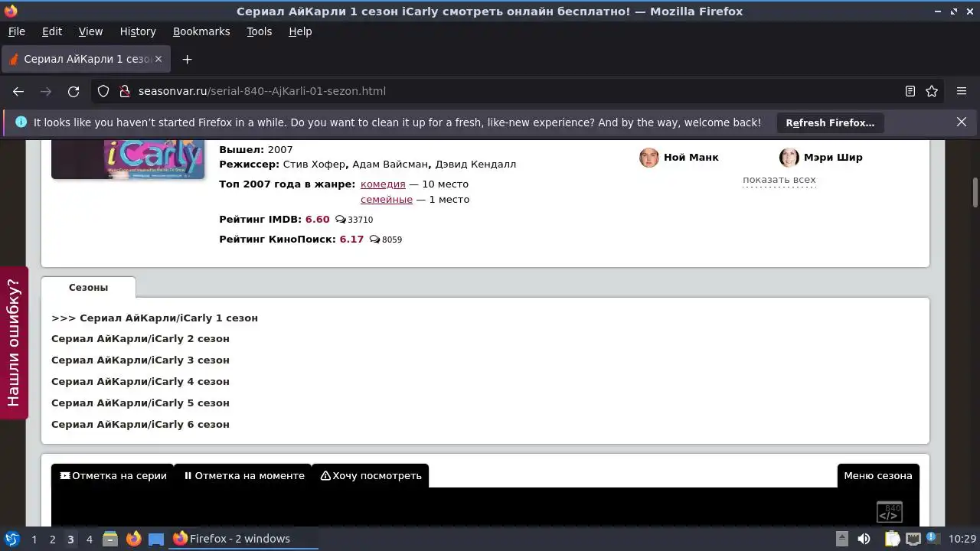Toggle reader view icon in address bar
This screenshot has width=980, height=551.
910,91
